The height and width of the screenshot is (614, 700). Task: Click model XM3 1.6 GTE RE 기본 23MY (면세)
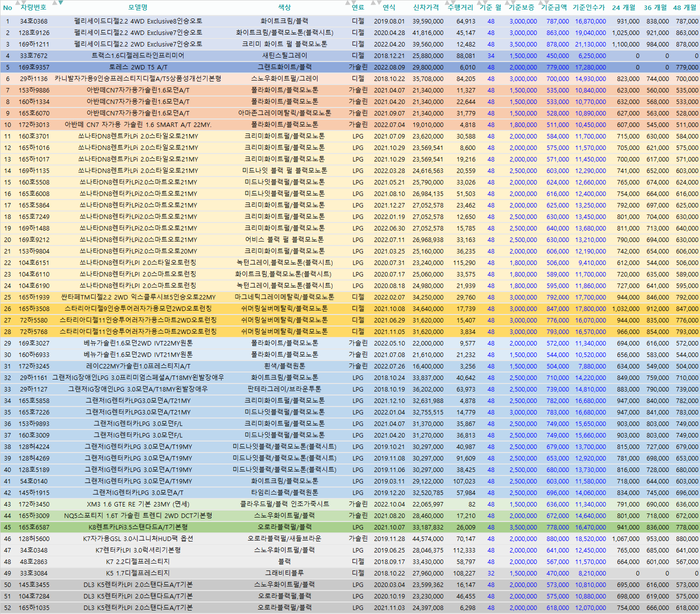(x=138, y=504)
